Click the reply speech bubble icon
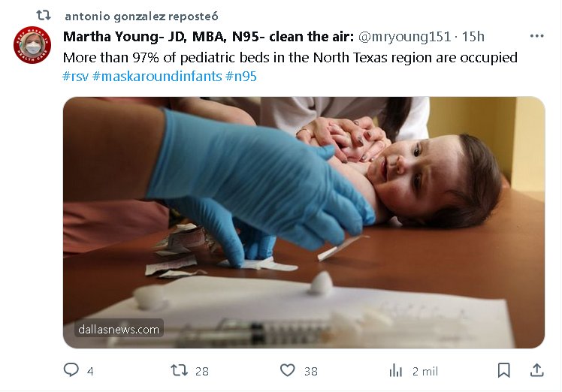This screenshot has height=392, width=562. tap(71, 370)
